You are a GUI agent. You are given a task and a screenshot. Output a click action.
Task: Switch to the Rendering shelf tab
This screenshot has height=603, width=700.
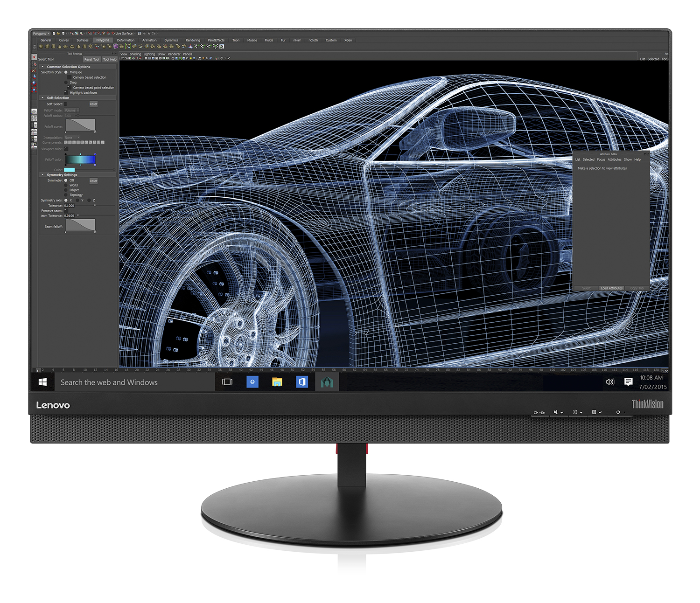click(193, 40)
